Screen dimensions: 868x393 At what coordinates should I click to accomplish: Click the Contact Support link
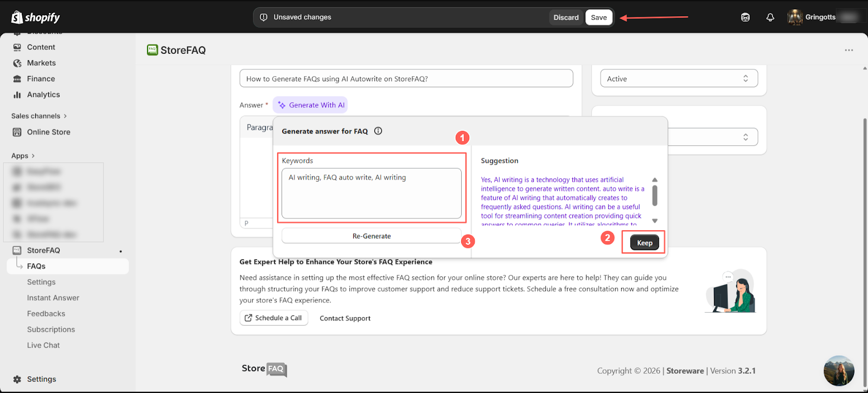345,319
